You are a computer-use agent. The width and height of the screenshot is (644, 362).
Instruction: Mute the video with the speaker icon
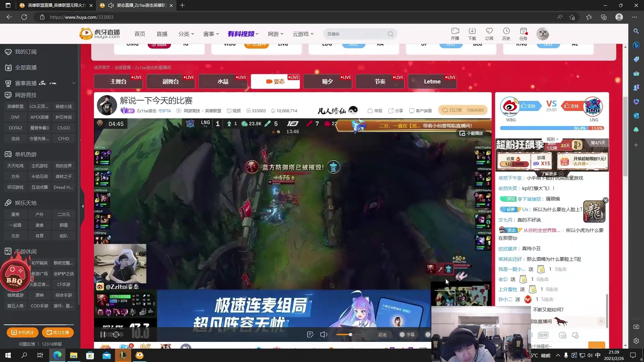[324, 335]
